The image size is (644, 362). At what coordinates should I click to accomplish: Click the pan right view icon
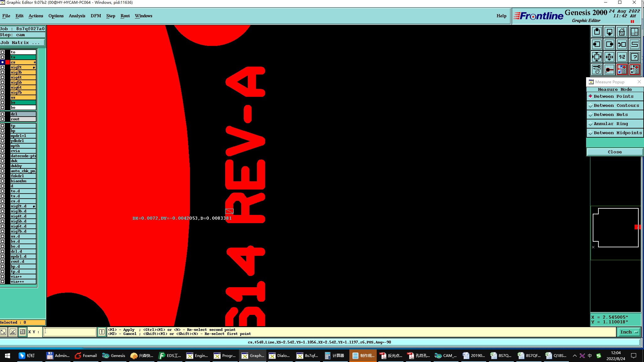tap(609, 44)
